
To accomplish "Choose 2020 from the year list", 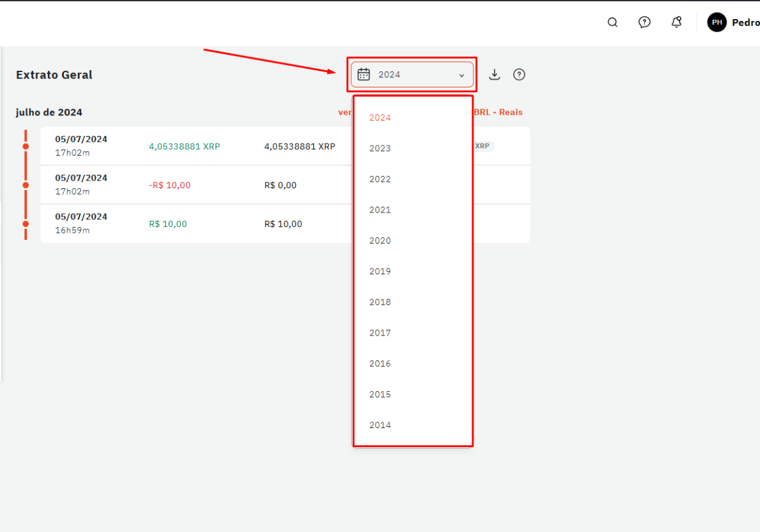I will 380,240.
